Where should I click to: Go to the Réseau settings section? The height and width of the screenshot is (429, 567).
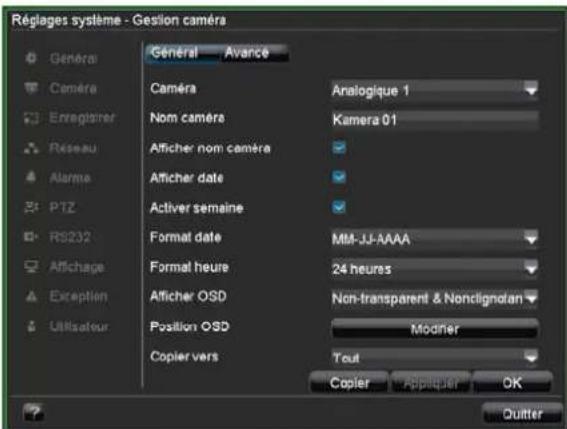[73, 148]
